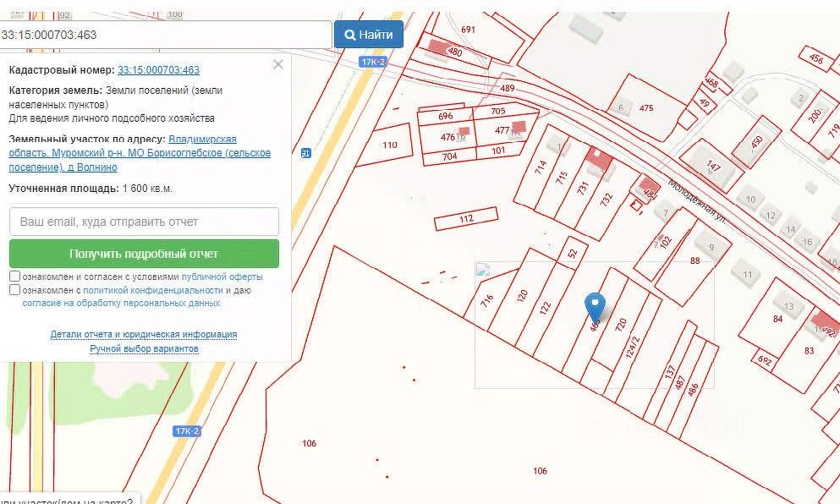Screen dimensions: 840x504
Task: Select parcel 52 on the map
Action: pyautogui.click(x=572, y=253)
